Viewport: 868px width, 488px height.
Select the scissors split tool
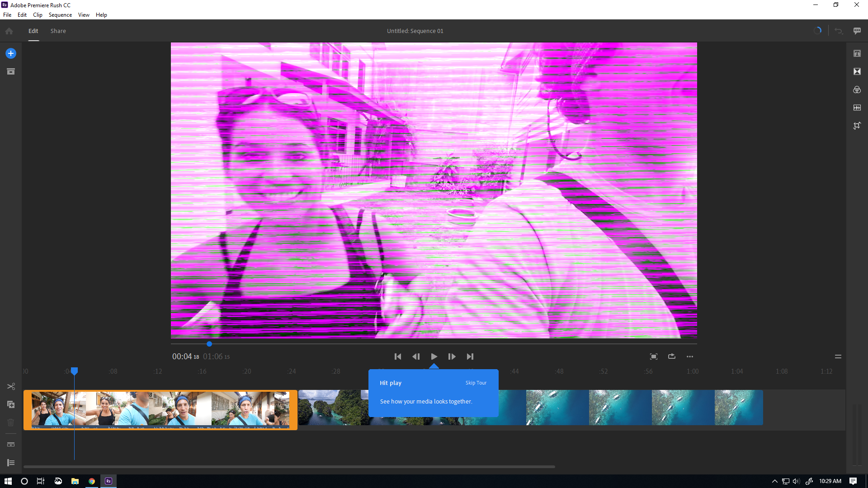11,386
